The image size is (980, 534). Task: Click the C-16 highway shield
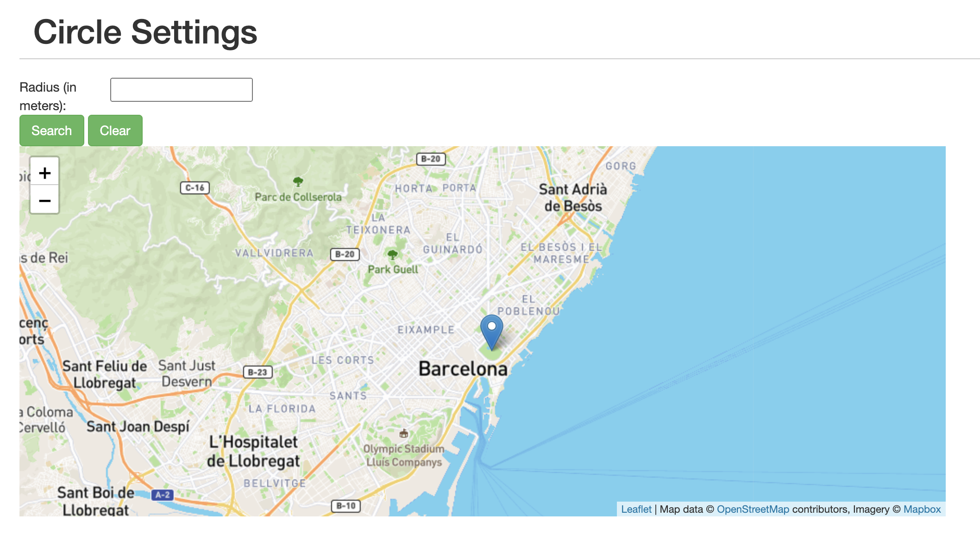[195, 188]
